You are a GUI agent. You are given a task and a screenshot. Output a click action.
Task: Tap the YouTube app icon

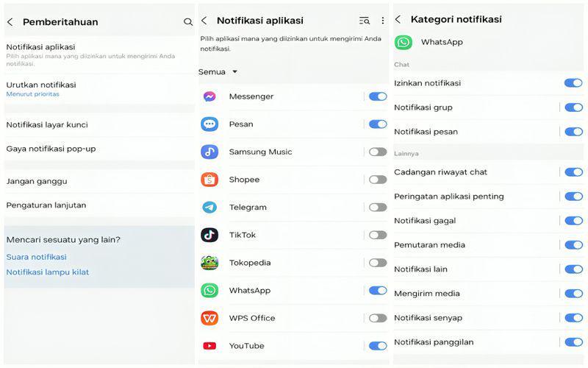[209, 346]
